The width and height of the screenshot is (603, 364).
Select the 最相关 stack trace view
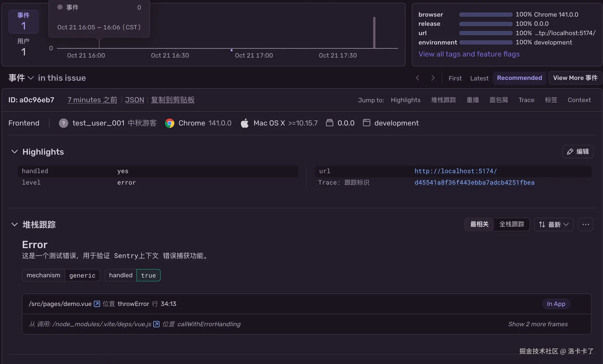click(x=479, y=224)
